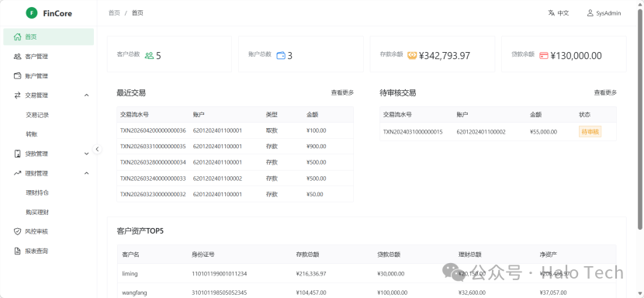The width and height of the screenshot is (644, 298).
Task: Click the 待审核 status tag
Action: coord(590,131)
